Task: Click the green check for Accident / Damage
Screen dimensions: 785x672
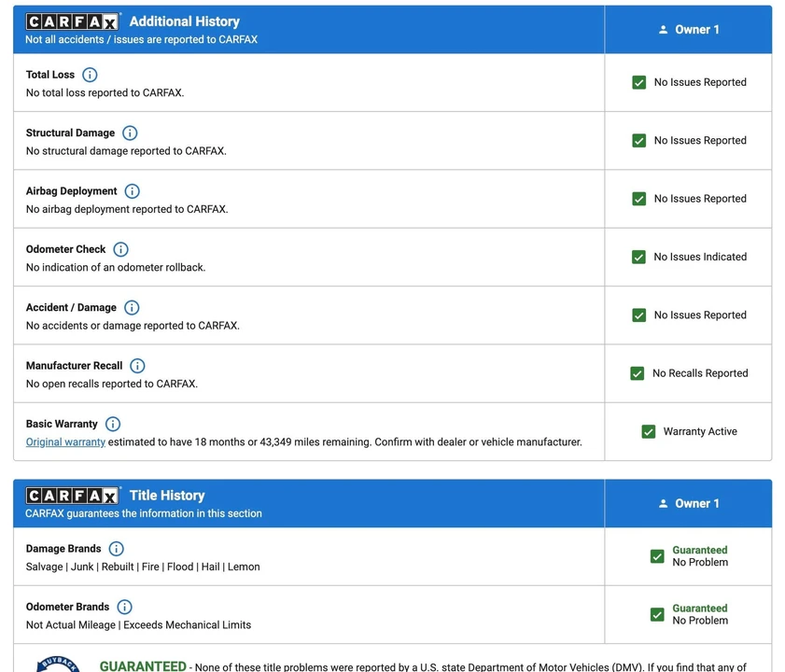Action: point(638,315)
